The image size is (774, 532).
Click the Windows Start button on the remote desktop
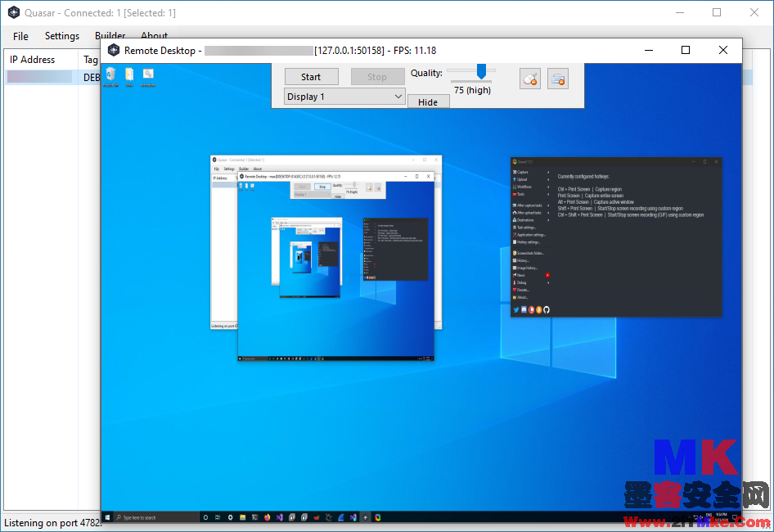pos(107,516)
